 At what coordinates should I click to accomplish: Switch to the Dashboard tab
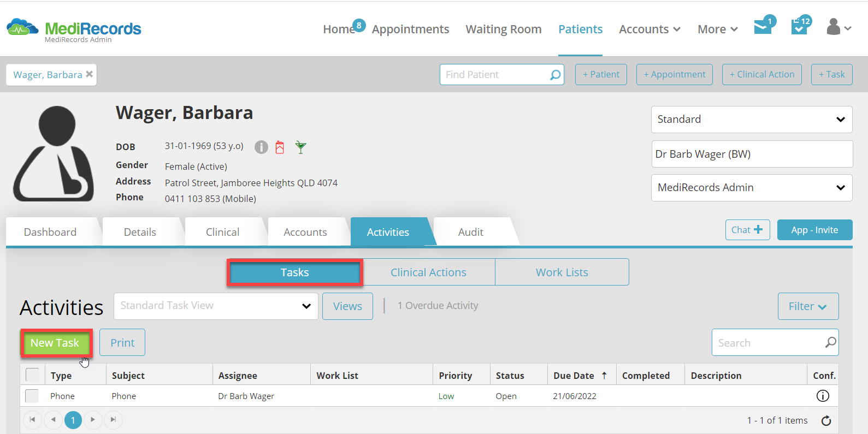tap(50, 232)
